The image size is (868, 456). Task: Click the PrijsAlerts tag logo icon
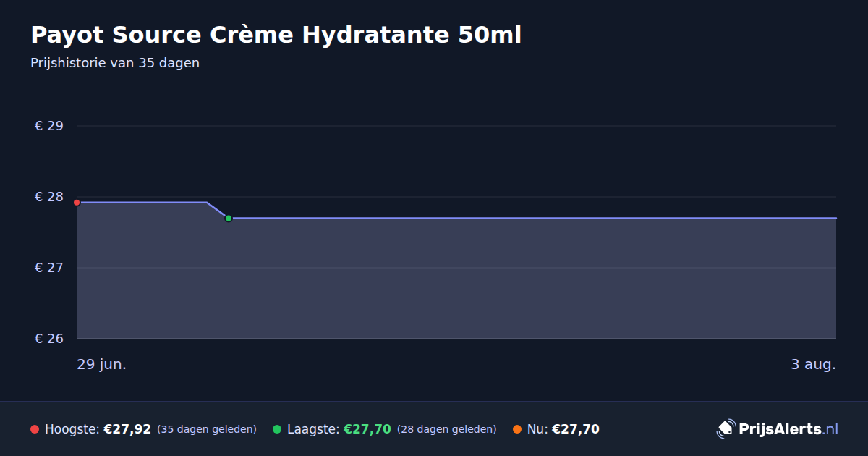point(726,429)
